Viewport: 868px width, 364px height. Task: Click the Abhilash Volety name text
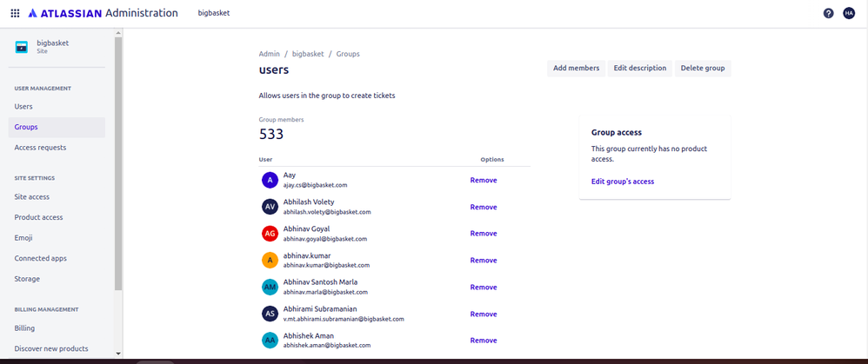pos(309,202)
